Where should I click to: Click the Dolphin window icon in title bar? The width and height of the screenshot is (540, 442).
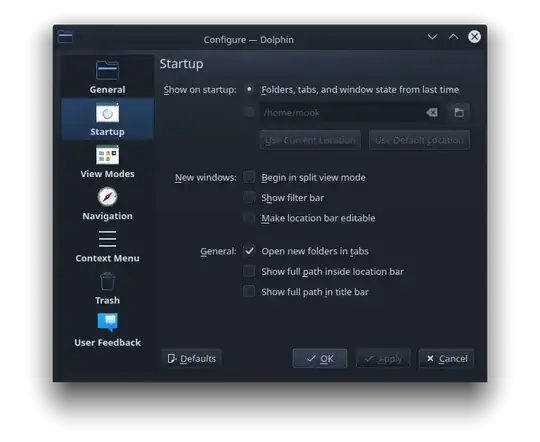click(65, 37)
